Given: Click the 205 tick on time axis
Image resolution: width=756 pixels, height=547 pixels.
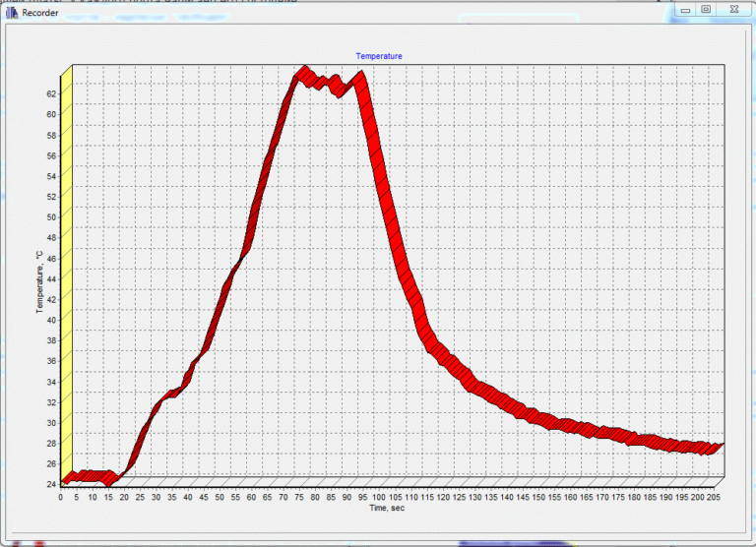Looking at the screenshot, I should (x=711, y=497).
